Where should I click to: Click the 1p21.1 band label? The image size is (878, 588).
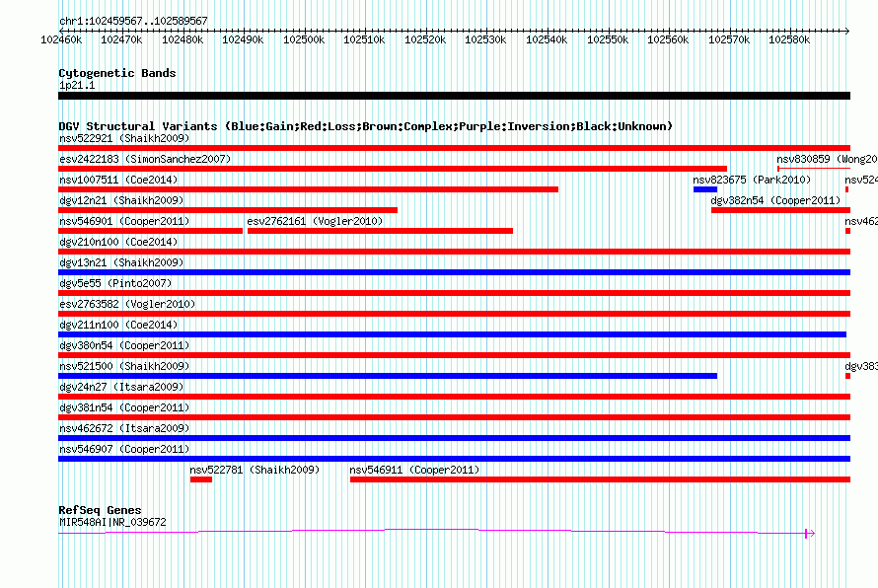[x=77, y=85]
